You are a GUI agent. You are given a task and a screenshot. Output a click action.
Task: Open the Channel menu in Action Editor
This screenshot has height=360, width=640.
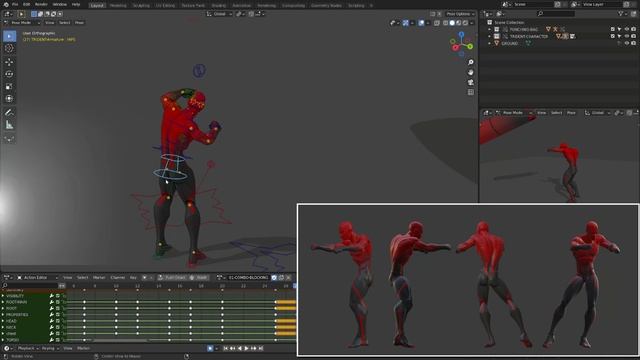[x=118, y=278]
